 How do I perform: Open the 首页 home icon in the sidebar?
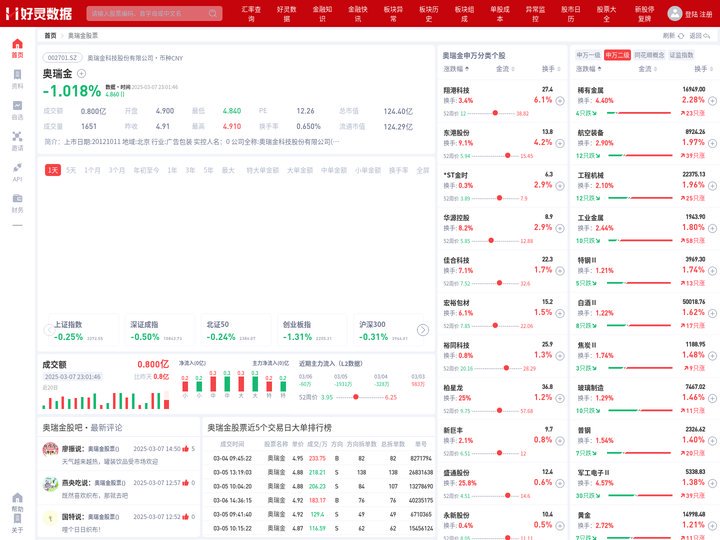coord(17,44)
